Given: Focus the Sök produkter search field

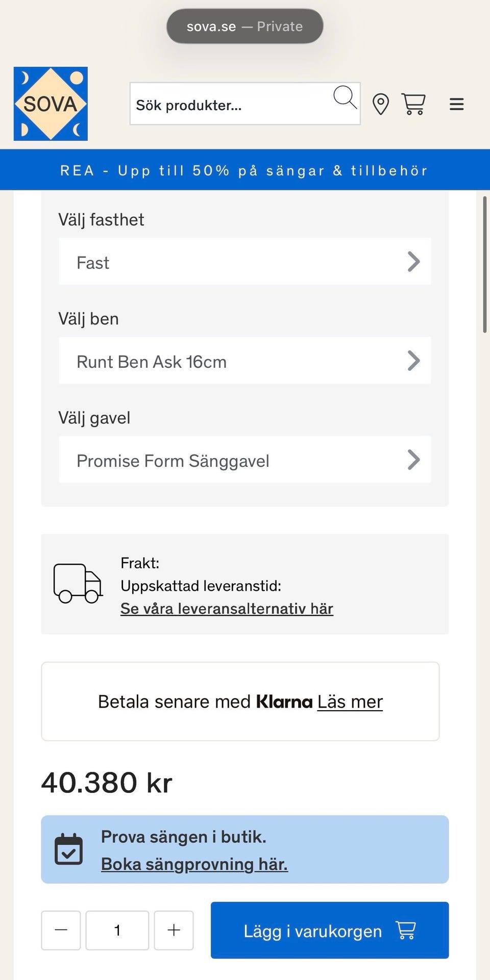Looking at the screenshot, I should pyautogui.click(x=230, y=105).
